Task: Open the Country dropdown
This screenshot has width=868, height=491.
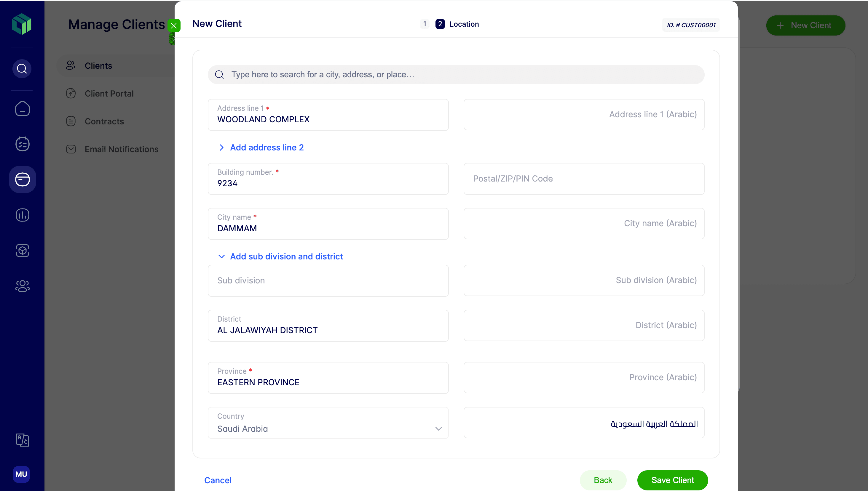Action: 328,423
